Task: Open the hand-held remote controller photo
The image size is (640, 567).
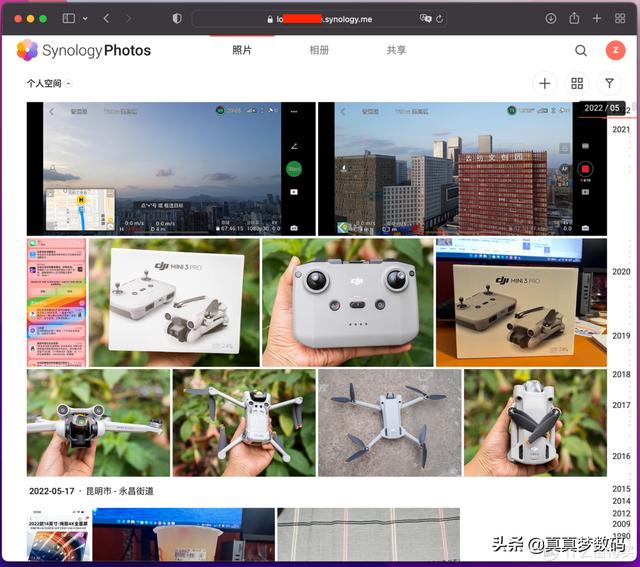Action: point(348,303)
